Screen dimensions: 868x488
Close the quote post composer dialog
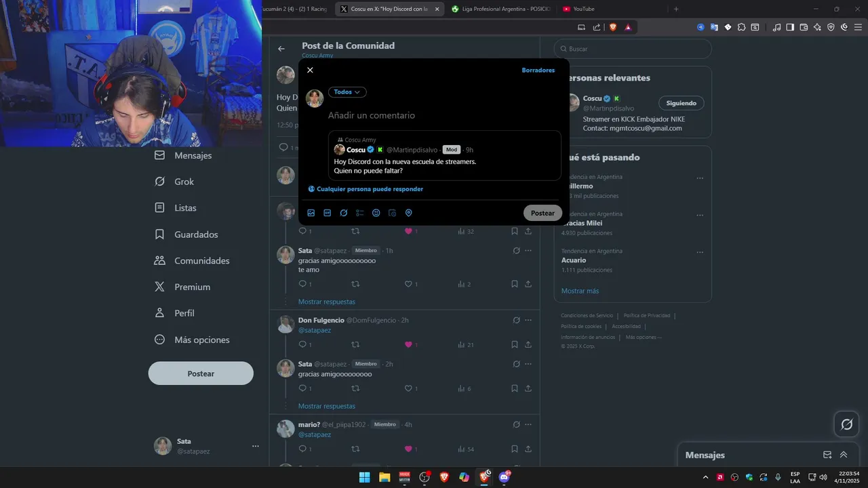[310, 70]
